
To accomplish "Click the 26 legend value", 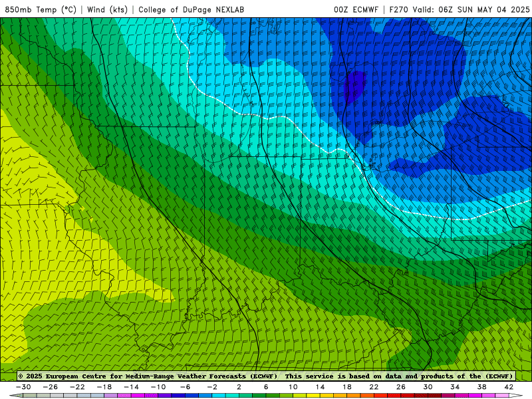I will (x=401, y=387).
